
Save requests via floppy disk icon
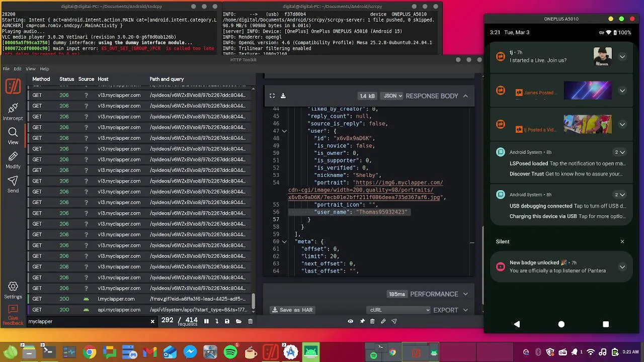point(227,321)
